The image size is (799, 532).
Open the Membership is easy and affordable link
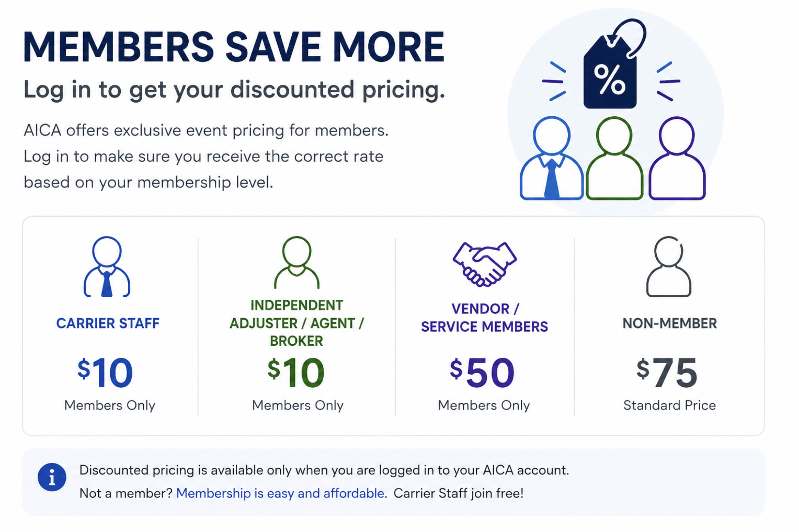tap(280, 493)
